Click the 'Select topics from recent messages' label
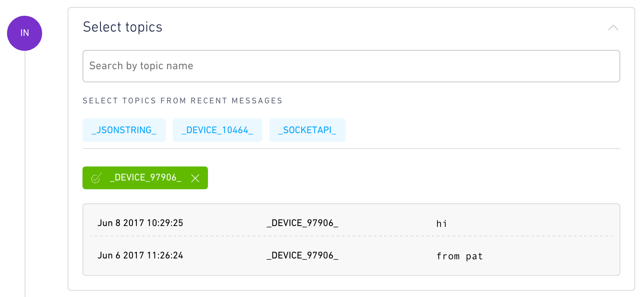 click(x=182, y=101)
